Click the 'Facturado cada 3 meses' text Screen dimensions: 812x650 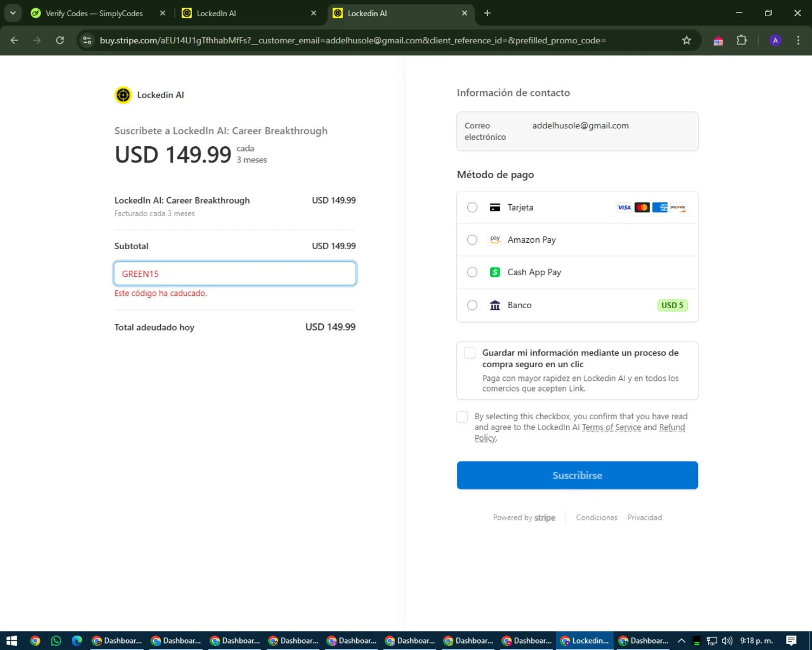(154, 213)
